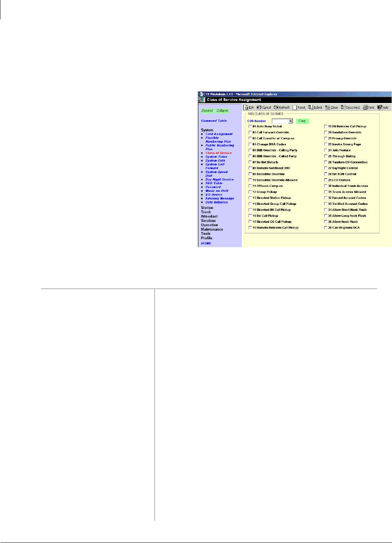Click the Close toolbar button

pos(331,107)
